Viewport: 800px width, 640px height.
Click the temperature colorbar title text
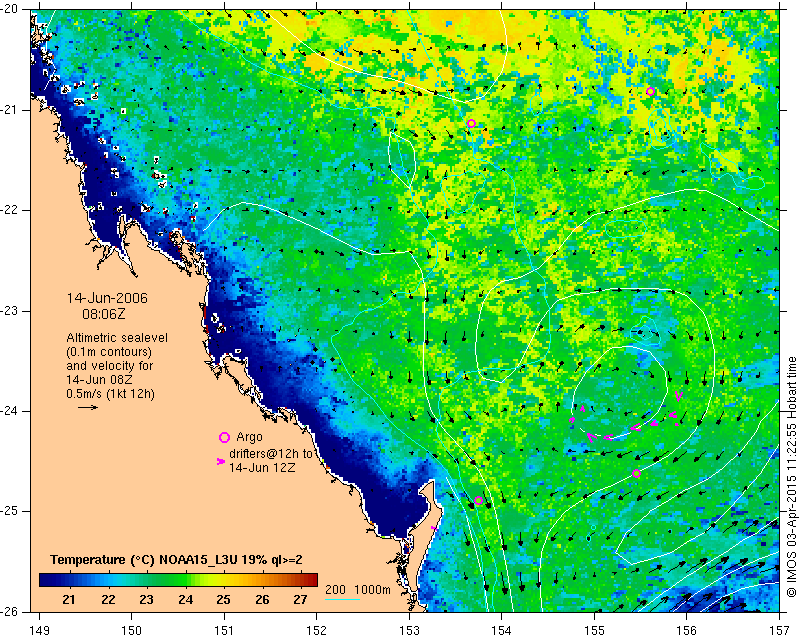pos(177,560)
